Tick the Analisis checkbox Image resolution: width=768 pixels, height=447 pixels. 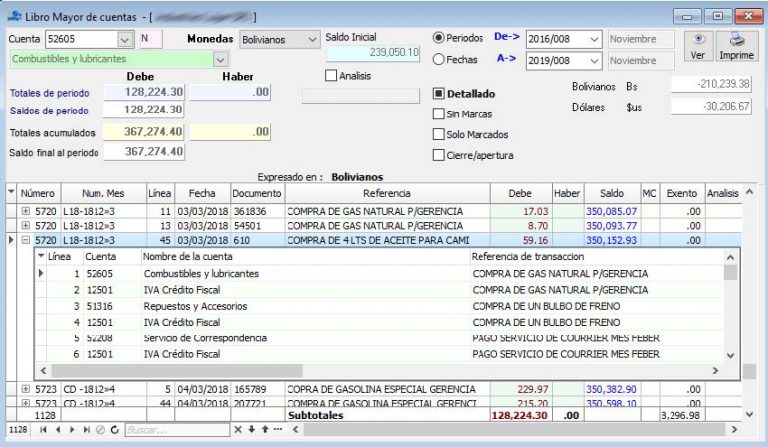click(x=331, y=75)
